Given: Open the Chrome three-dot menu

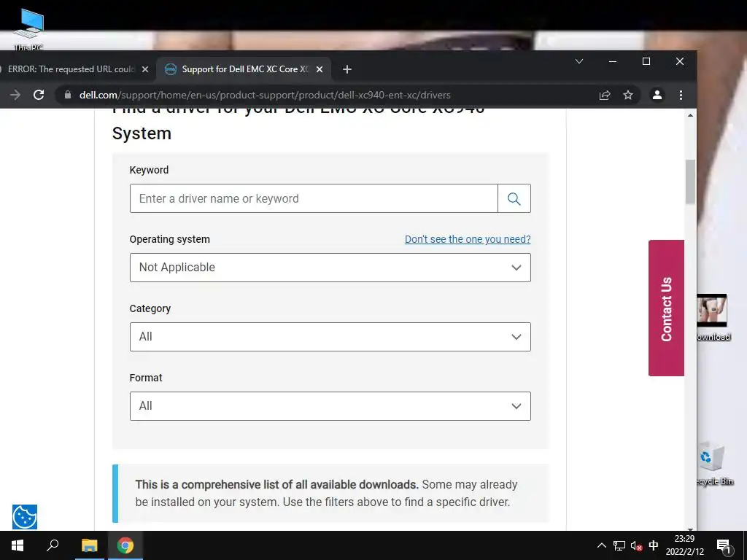Looking at the screenshot, I should (x=681, y=95).
